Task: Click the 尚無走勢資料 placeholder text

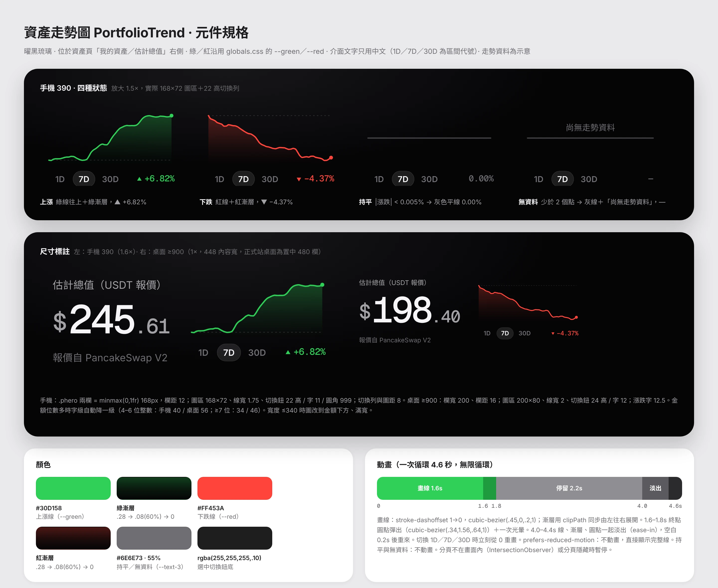Action: 590,128
